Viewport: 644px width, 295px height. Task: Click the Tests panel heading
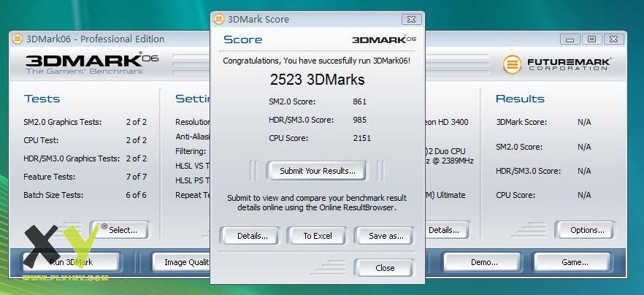click(42, 99)
